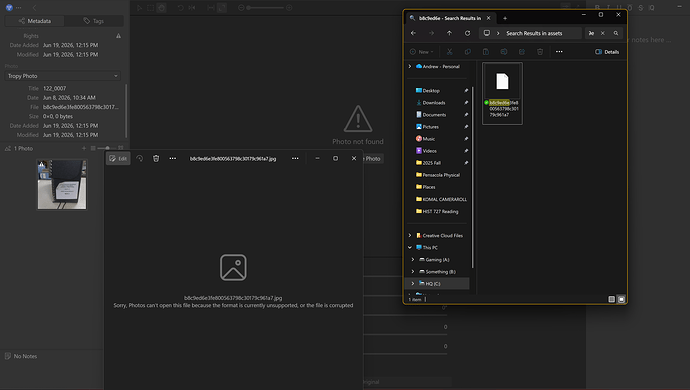Click the File Explorer back arrow

click(413, 33)
